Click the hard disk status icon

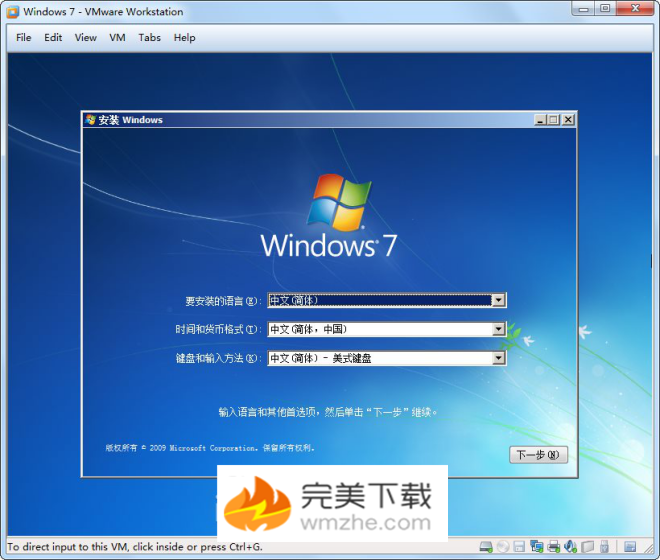click(486, 547)
